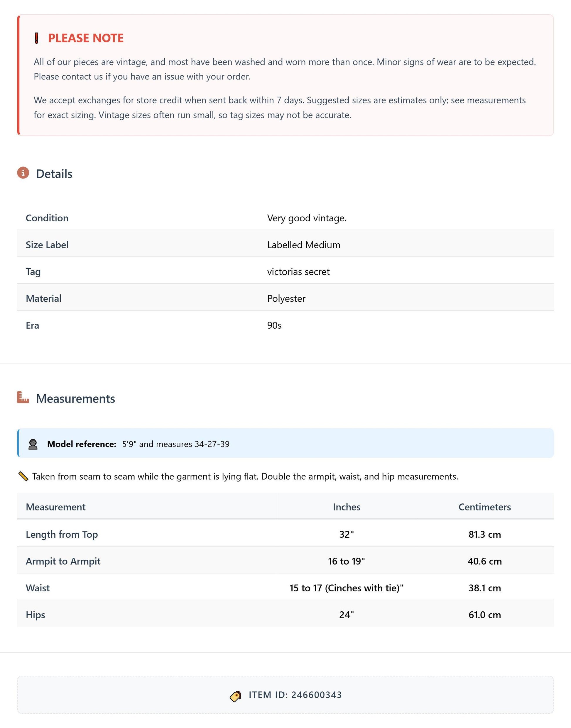Click the Measurements ruler icon
The width and height of the screenshot is (571, 728).
coord(23,397)
